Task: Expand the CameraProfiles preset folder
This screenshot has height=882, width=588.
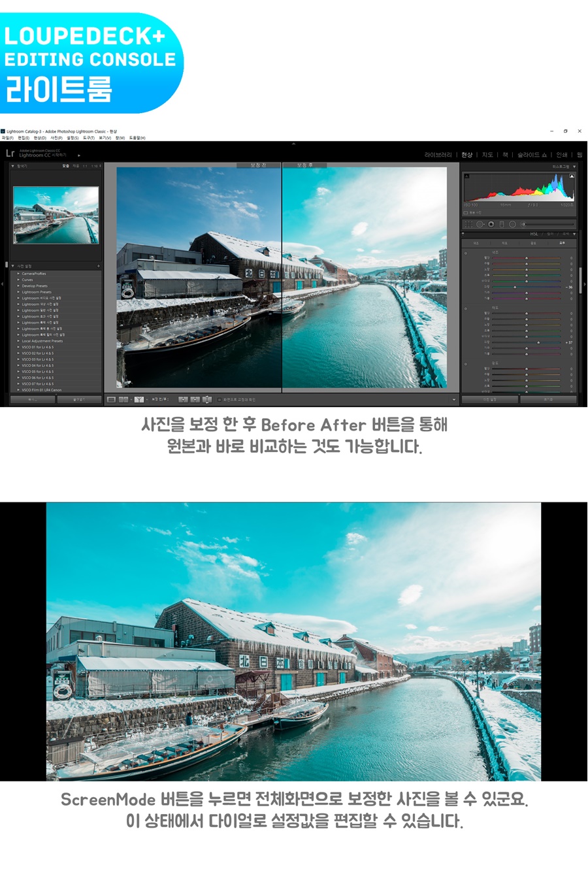Action: 18,274
